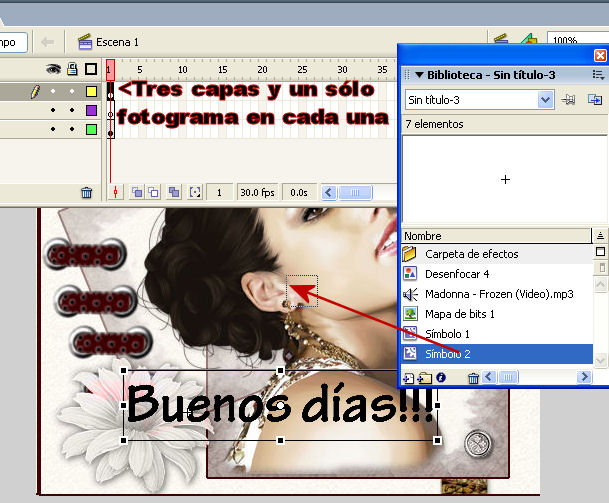Click the center frame button in timeline
Viewport: 609px width, 503px height.
[116, 192]
